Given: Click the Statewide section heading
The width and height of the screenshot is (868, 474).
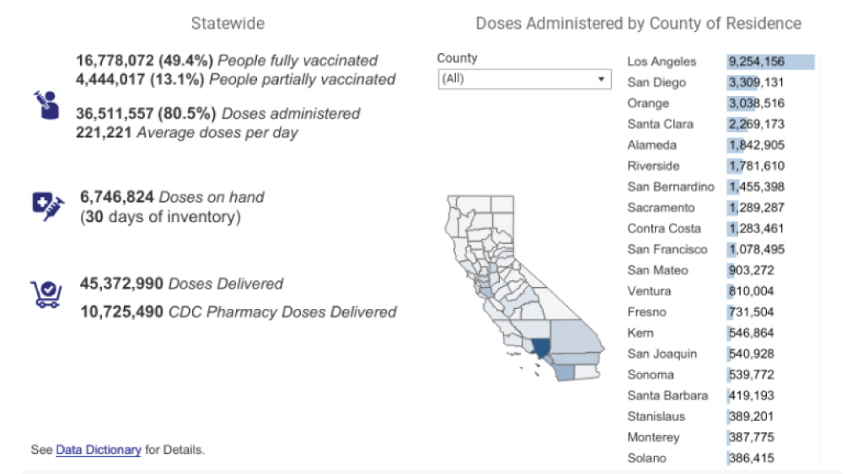Looking at the screenshot, I should click(228, 24).
